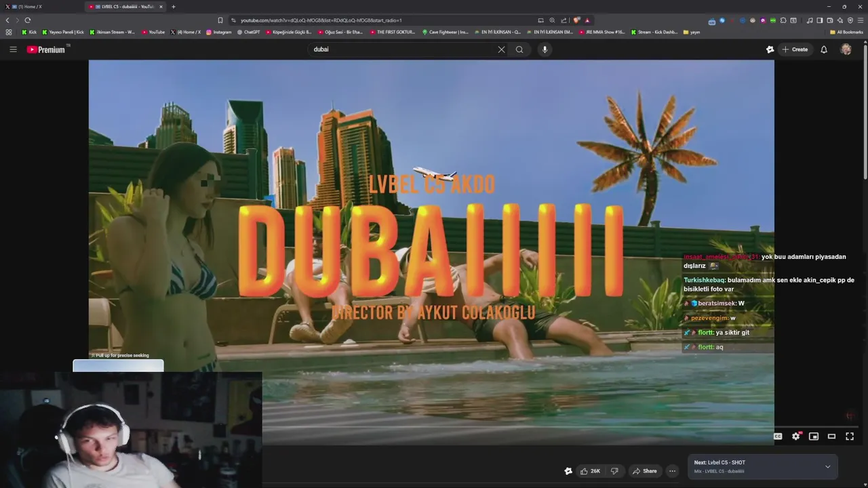Image resolution: width=868 pixels, height=488 pixels.
Task: Click the youtube.com address bar URL
Action: [321, 20]
